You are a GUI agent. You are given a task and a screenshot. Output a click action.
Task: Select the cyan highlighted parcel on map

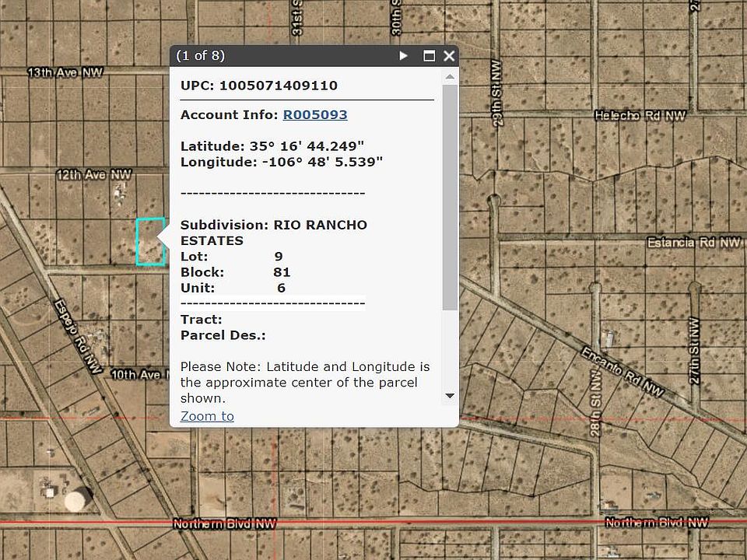(149, 242)
